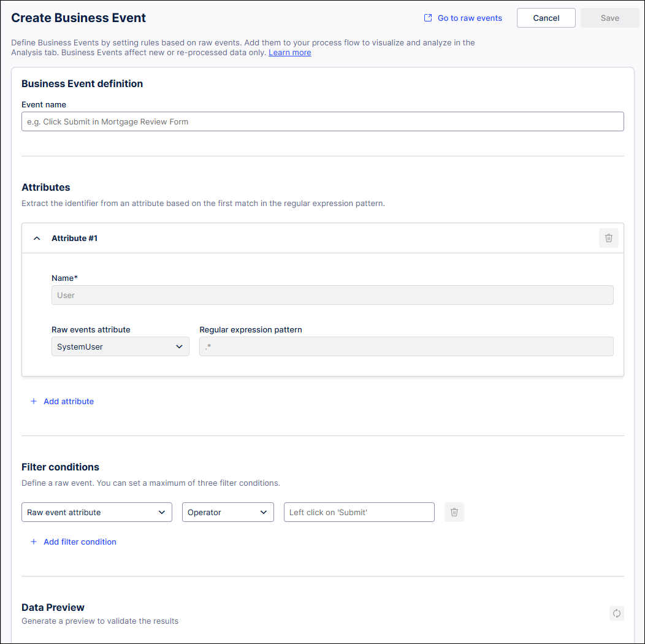
Task: Click the 'Event name' field label
Action: click(44, 104)
